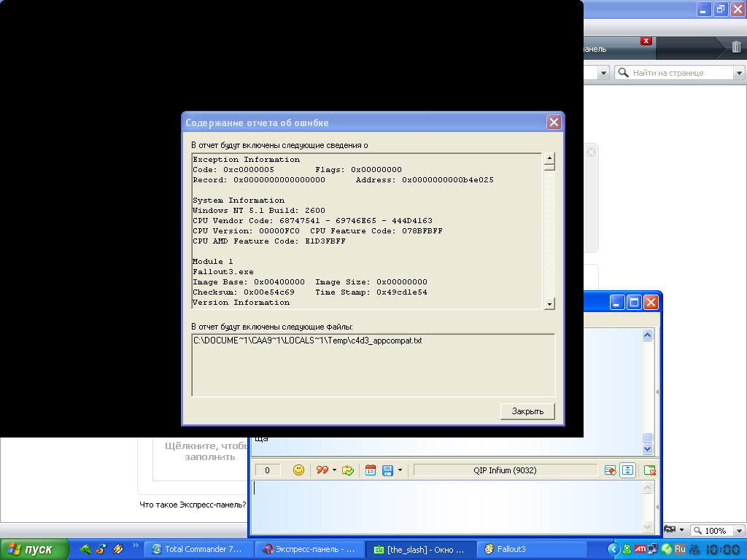Click the QIP blue save disk icon

(387, 470)
